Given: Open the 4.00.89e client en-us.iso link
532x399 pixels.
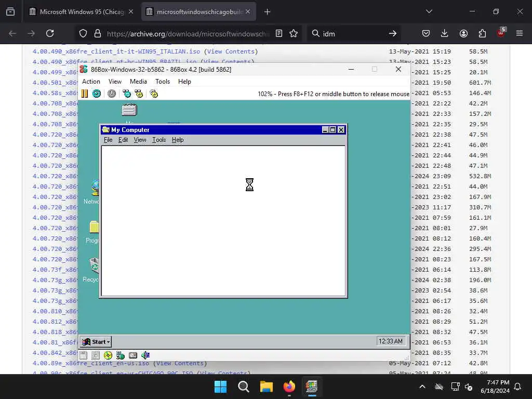Looking at the screenshot, I should (90, 363).
